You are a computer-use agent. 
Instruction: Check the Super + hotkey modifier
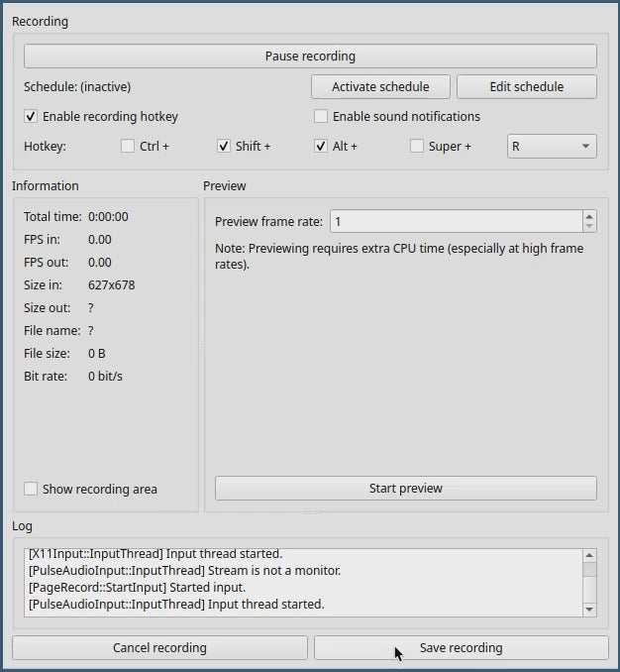[417, 147]
